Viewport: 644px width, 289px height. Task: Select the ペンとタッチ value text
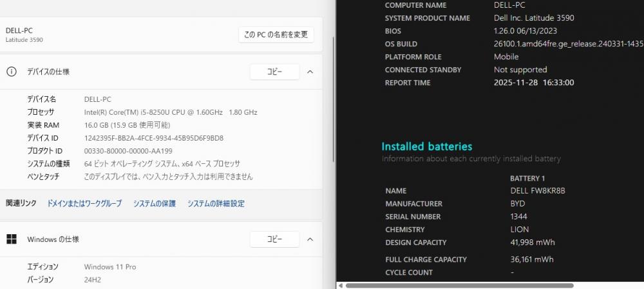pos(168,177)
